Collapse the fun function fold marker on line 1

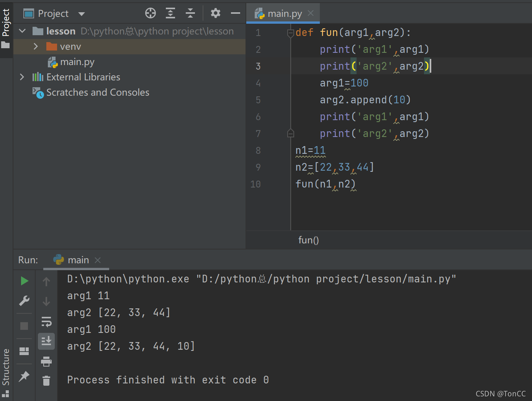click(x=291, y=33)
